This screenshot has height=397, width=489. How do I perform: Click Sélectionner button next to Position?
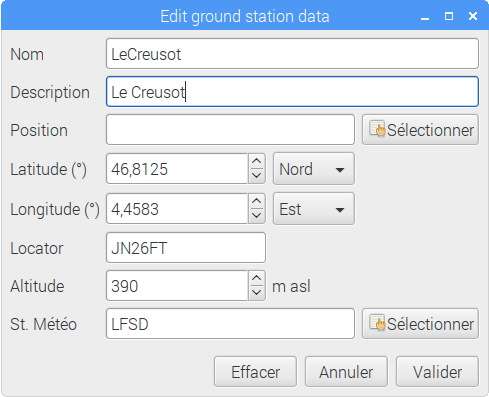pyautogui.click(x=420, y=130)
